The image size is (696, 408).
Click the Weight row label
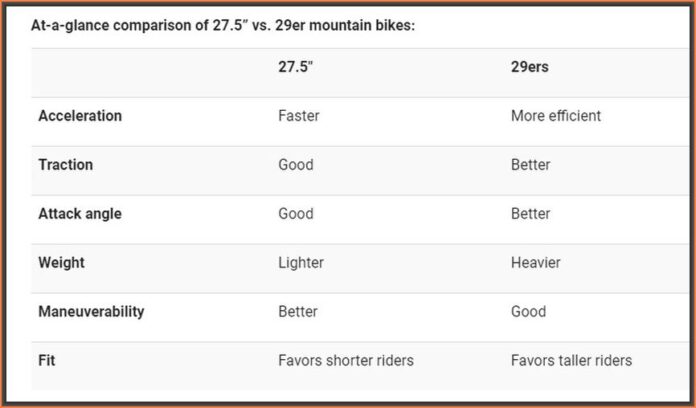pyautogui.click(x=62, y=263)
